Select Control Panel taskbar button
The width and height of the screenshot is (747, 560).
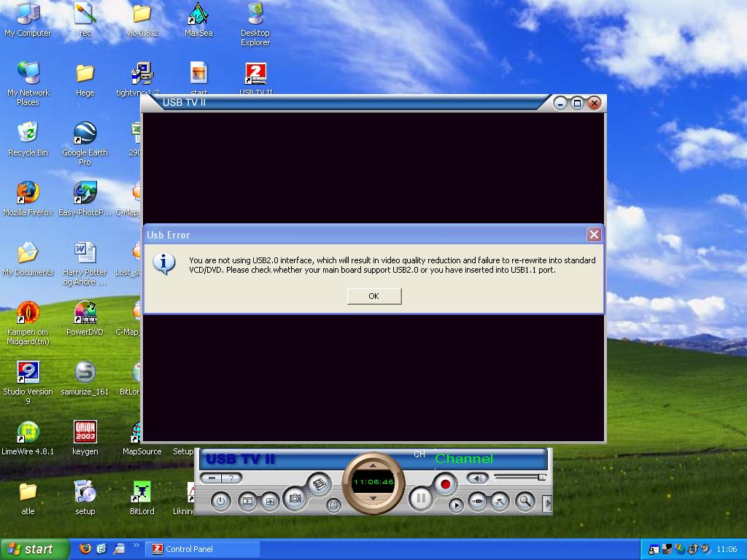(x=203, y=549)
